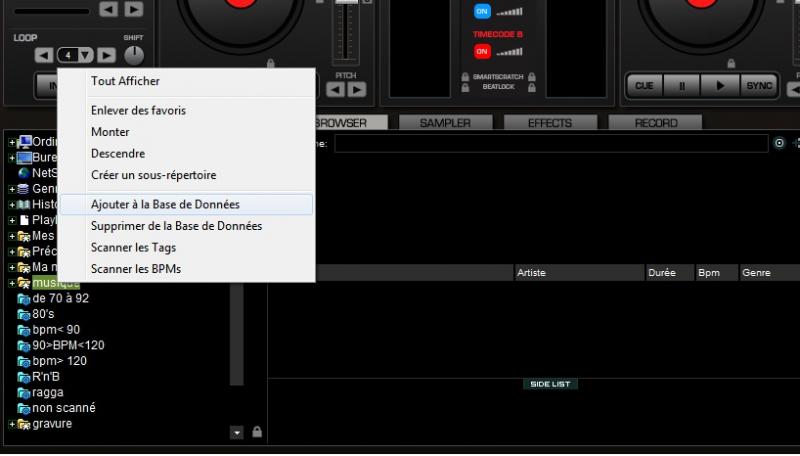Click loop right arrow button

click(106, 55)
